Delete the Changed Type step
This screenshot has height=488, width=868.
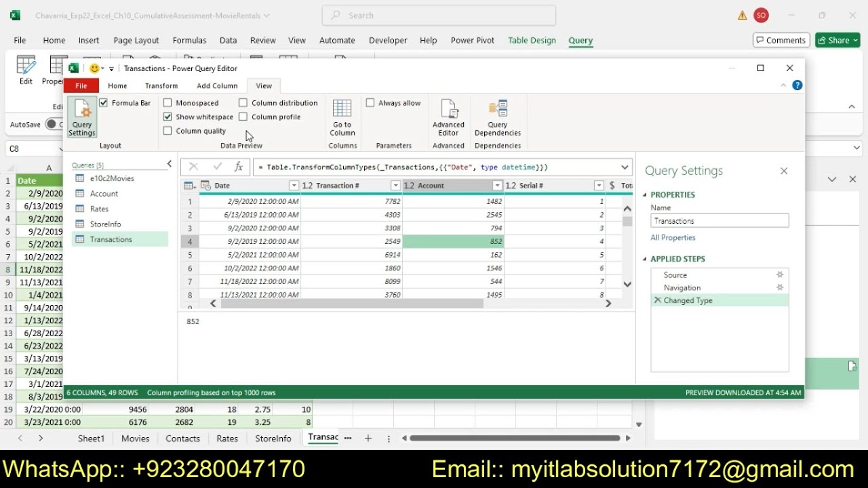[x=657, y=300]
